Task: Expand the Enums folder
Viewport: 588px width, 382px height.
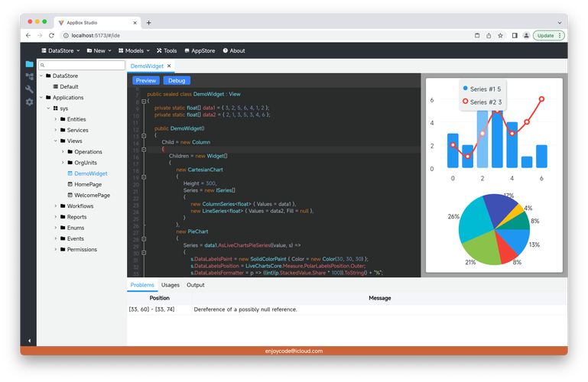Action: [56, 228]
